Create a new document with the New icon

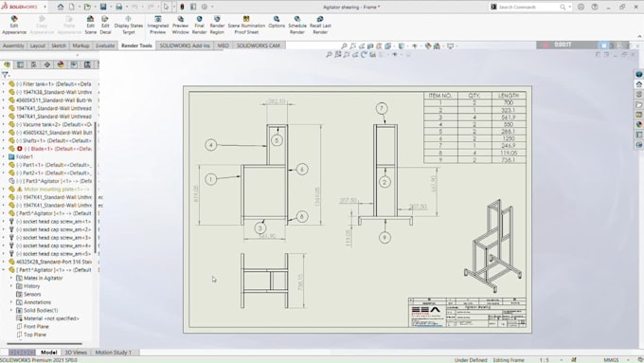tap(71, 7)
